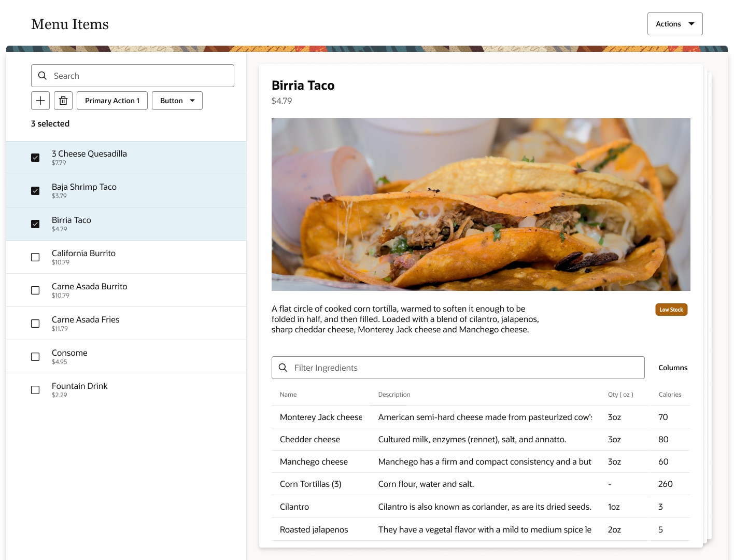Uncheck the 3 Cheese Quesadilla checkbox
This screenshot has height=560, width=734.
pyautogui.click(x=35, y=158)
